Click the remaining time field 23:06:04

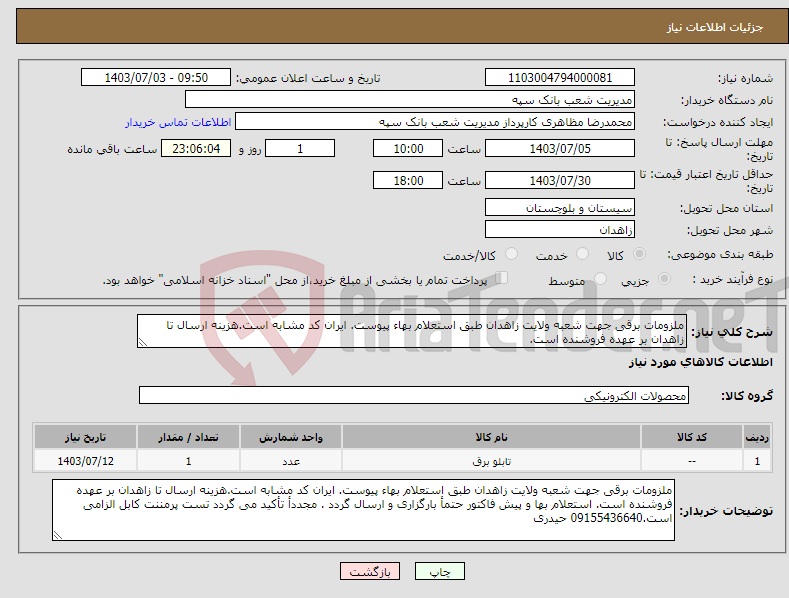(x=196, y=148)
